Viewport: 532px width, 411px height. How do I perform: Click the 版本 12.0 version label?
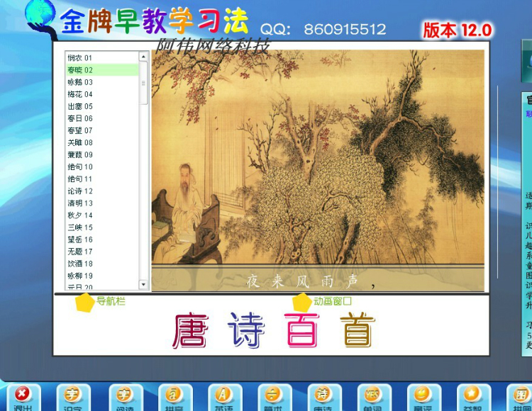click(x=457, y=30)
